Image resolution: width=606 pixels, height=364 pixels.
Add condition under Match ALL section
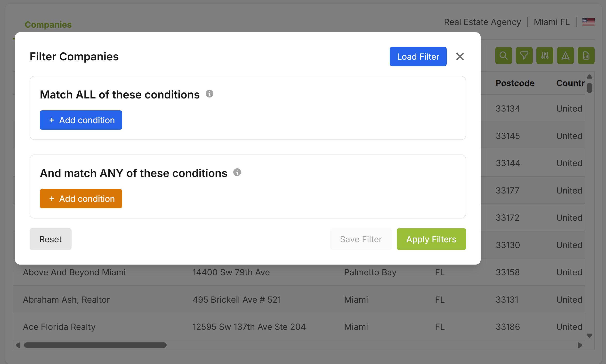click(x=81, y=120)
